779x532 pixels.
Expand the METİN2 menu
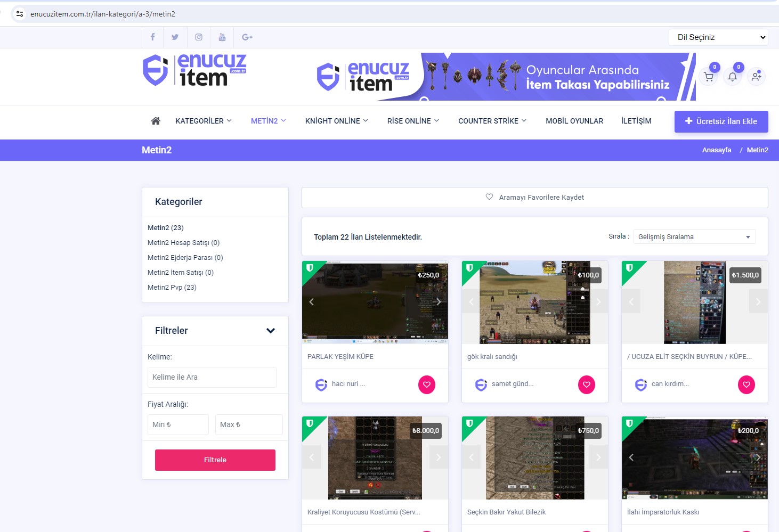click(x=269, y=121)
